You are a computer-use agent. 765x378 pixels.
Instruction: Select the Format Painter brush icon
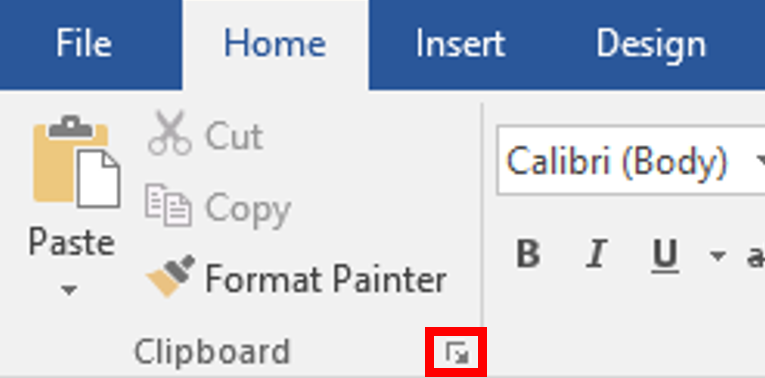pos(171,276)
